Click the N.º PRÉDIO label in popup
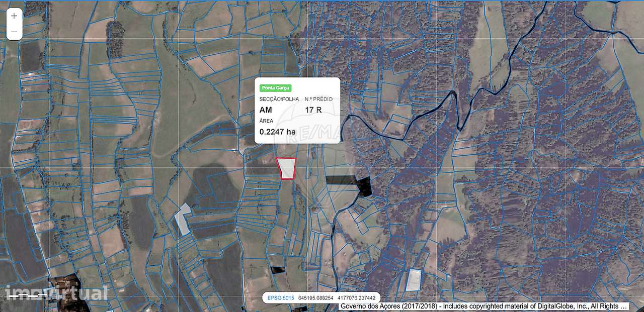This screenshot has height=312, width=644. click(x=318, y=99)
